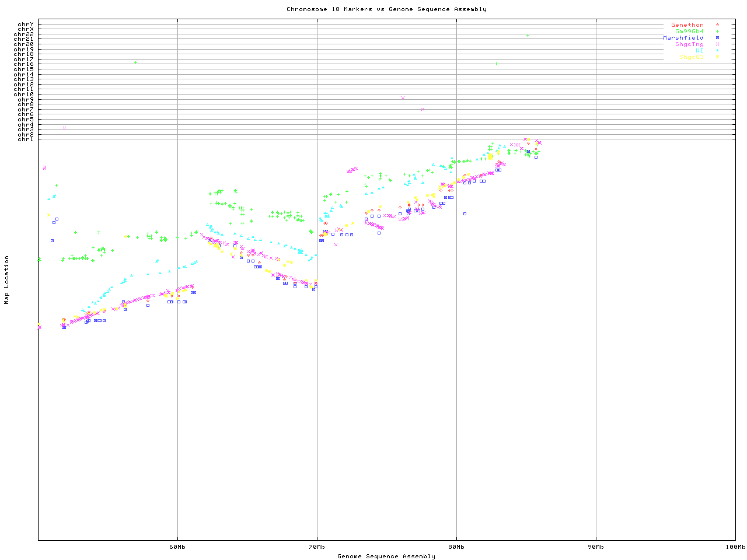Select the green marker on the chr22 line

[528, 36]
